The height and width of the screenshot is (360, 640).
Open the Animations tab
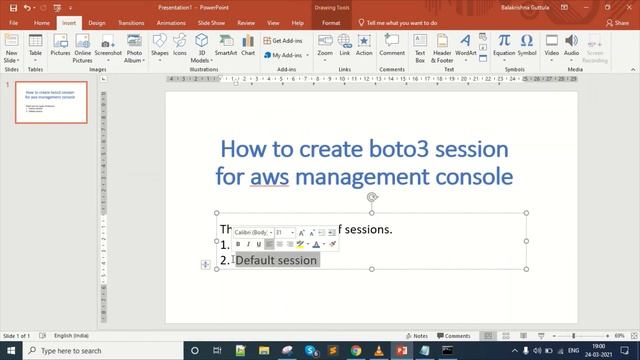(x=171, y=23)
